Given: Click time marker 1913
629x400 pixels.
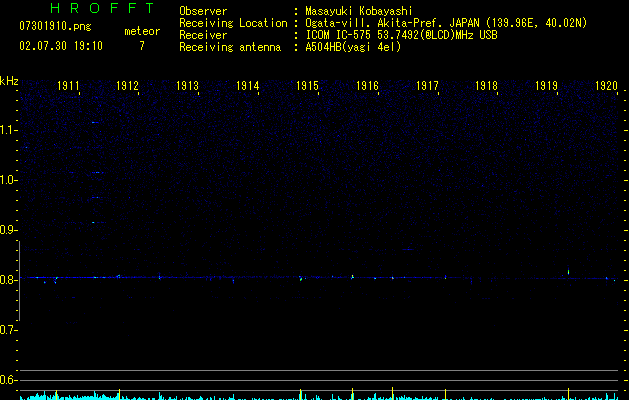Looking at the screenshot, I should [187, 86].
